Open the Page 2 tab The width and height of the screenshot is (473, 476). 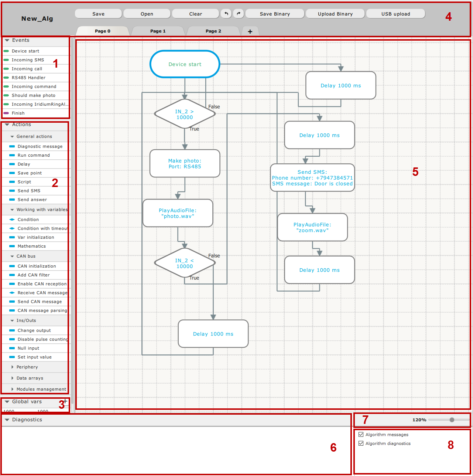(x=213, y=31)
